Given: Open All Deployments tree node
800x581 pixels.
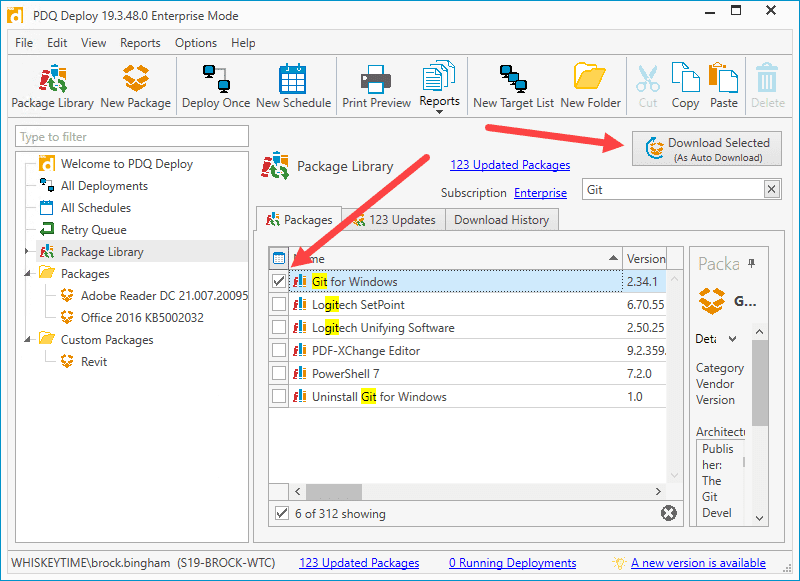Looking at the screenshot, I should tap(104, 186).
